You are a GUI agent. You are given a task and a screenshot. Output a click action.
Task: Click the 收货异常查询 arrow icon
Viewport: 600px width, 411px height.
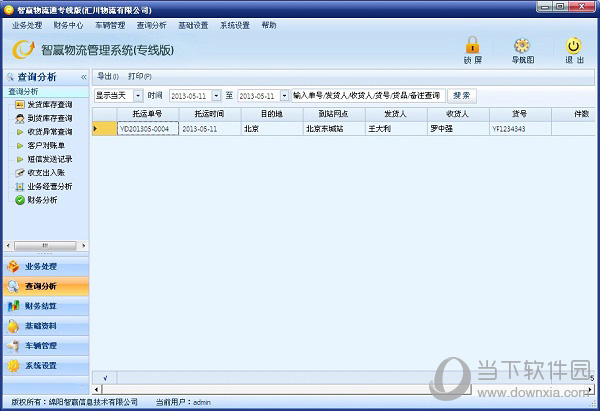(x=20, y=132)
